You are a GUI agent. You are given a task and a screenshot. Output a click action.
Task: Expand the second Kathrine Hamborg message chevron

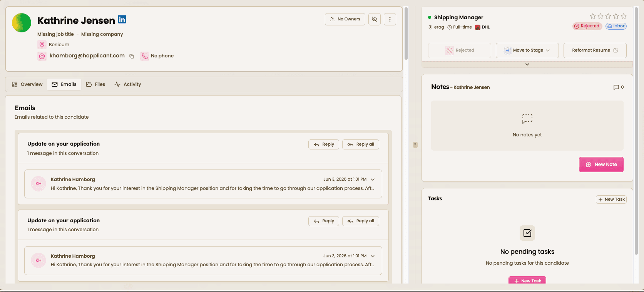[x=373, y=256]
